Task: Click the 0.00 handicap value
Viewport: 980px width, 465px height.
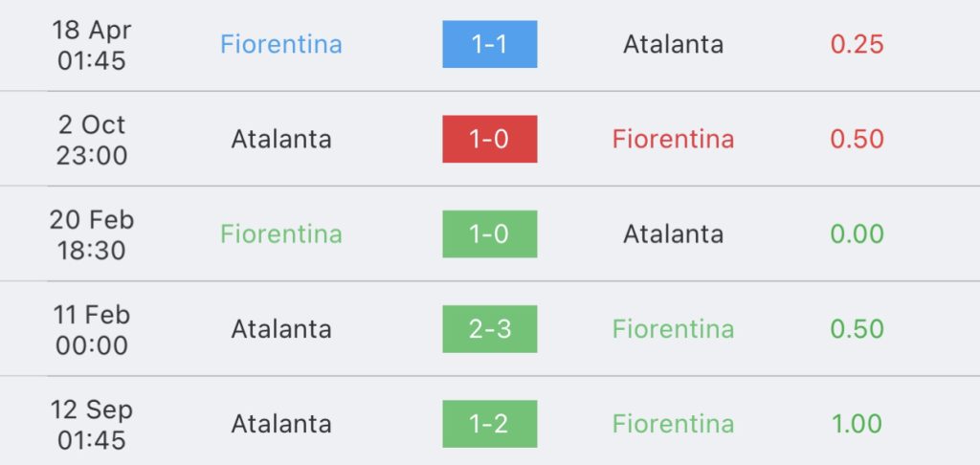Action: (x=857, y=233)
